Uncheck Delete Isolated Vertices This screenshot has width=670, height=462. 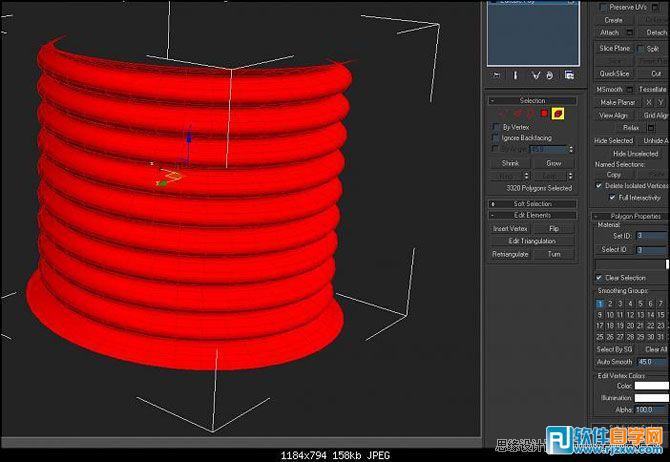pyautogui.click(x=599, y=185)
